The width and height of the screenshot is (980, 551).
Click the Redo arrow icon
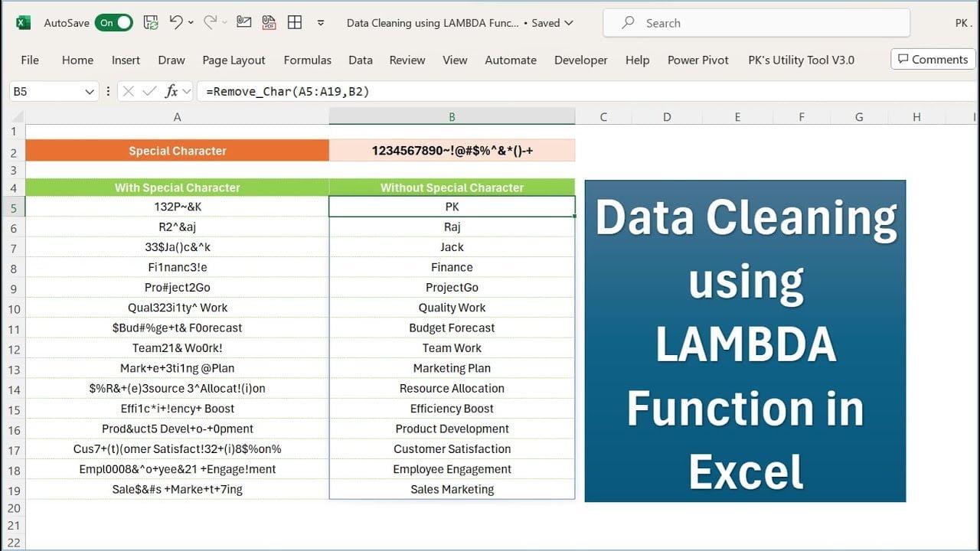click(210, 23)
